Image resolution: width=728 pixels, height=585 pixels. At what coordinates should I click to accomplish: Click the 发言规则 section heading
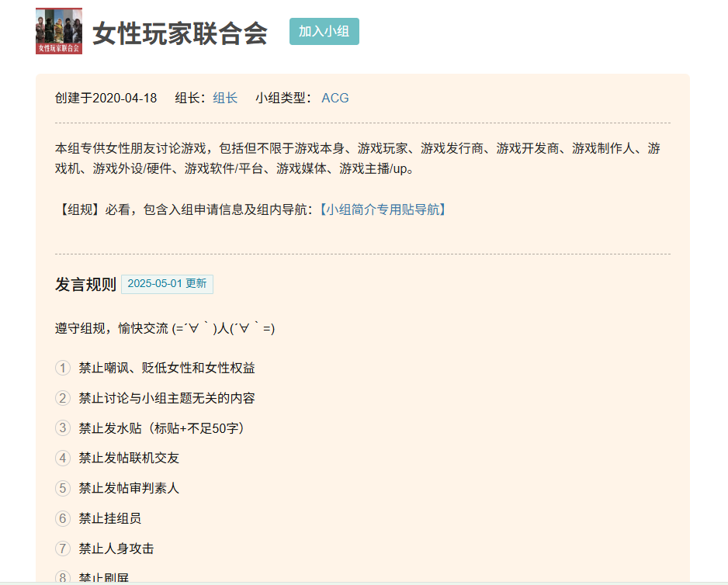tap(85, 285)
